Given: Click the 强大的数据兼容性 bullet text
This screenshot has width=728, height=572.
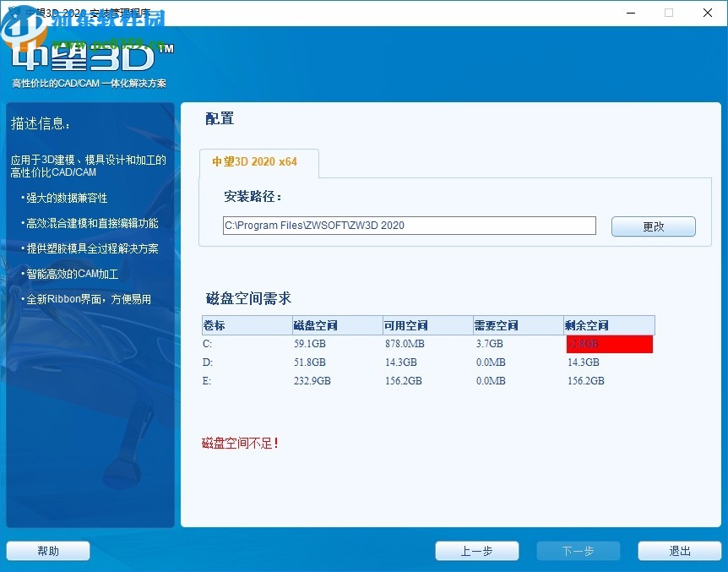Looking at the screenshot, I should [67, 198].
